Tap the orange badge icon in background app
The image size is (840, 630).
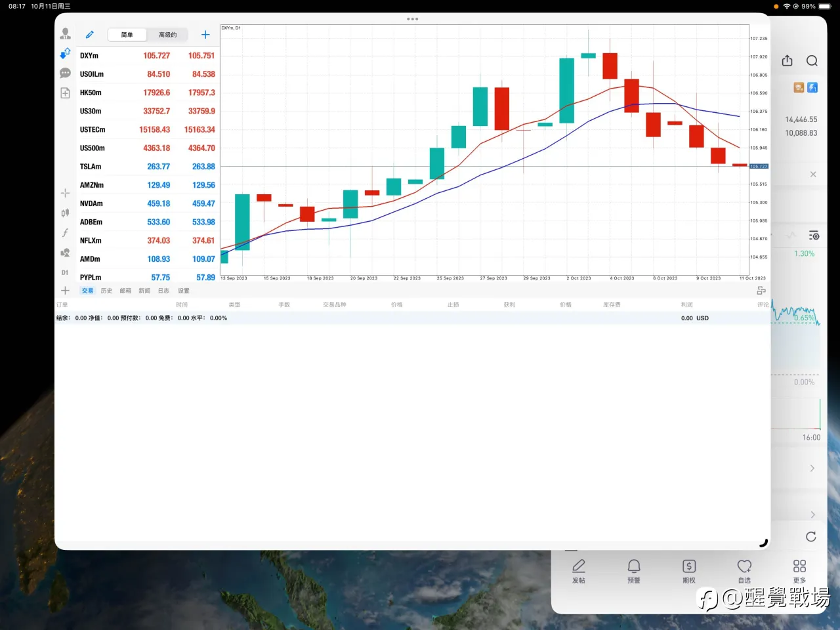(x=799, y=87)
